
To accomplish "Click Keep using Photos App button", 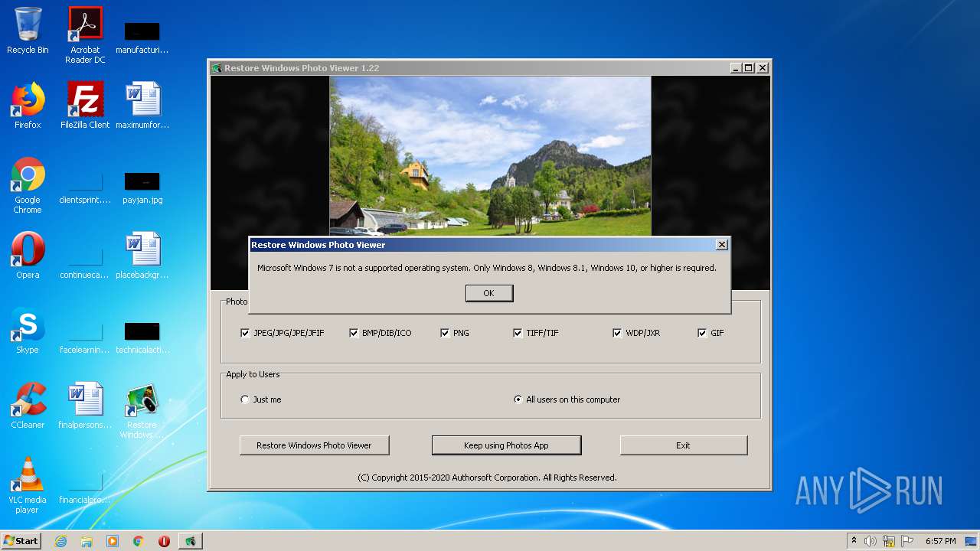I will [x=506, y=445].
